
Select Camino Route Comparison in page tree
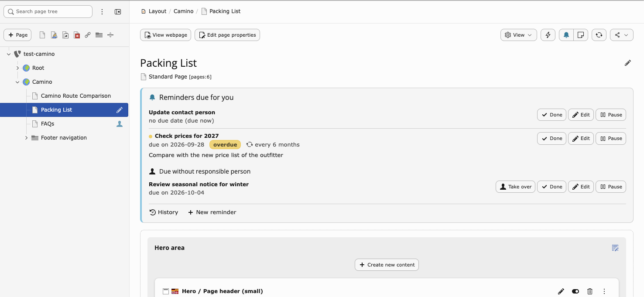pos(76,96)
